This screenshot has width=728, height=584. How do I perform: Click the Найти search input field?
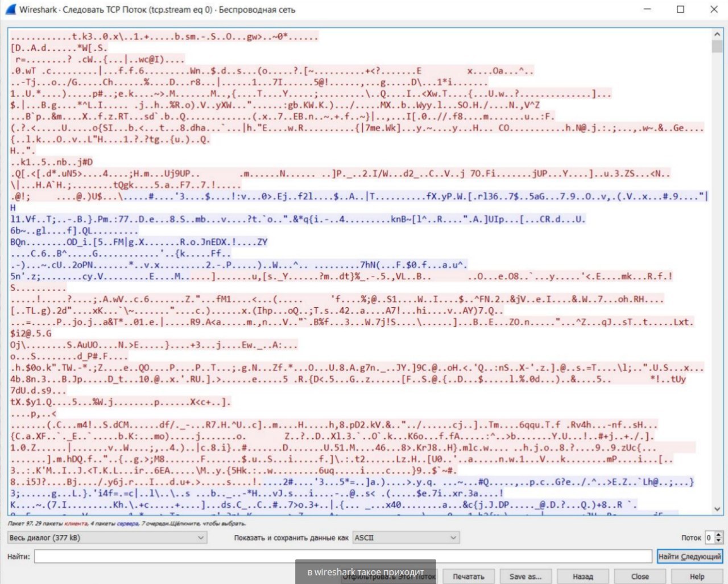point(343,556)
